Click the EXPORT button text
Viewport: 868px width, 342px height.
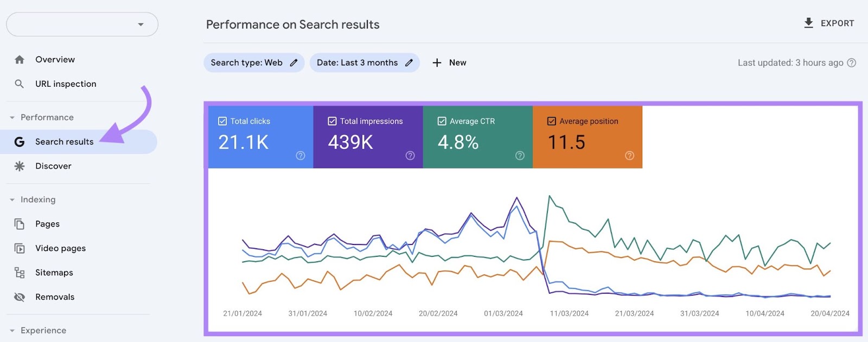pyautogui.click(x=837, y=23)
